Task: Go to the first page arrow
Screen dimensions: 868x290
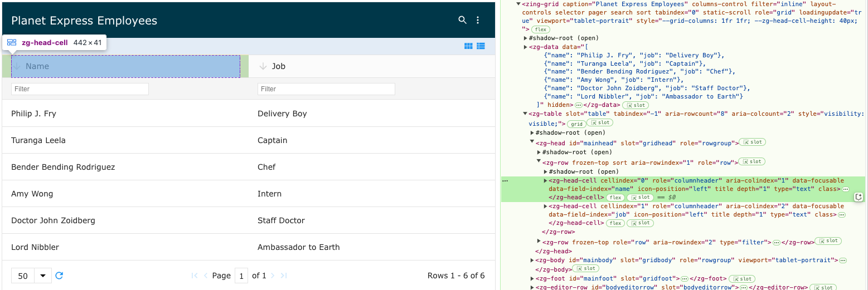Action: (195, 276)
